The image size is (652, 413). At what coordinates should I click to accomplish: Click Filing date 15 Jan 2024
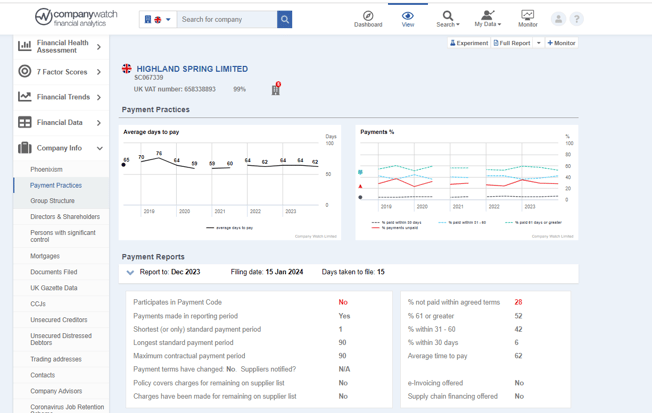[x=267, y=272]
